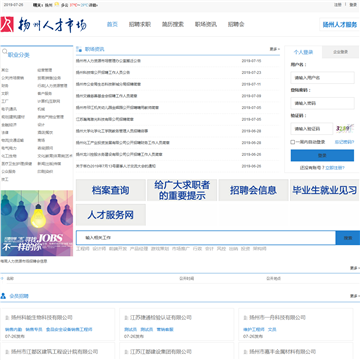Focus the 请输入用户名 username field
The width and height of the screenshot is (360, 360).
(x=322, y=78)
